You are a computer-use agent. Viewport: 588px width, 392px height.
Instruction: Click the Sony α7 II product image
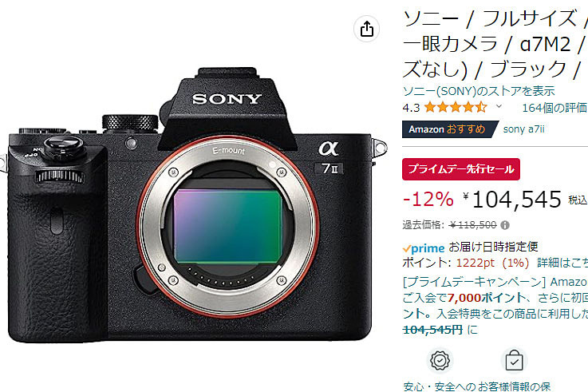coord(193,204)
